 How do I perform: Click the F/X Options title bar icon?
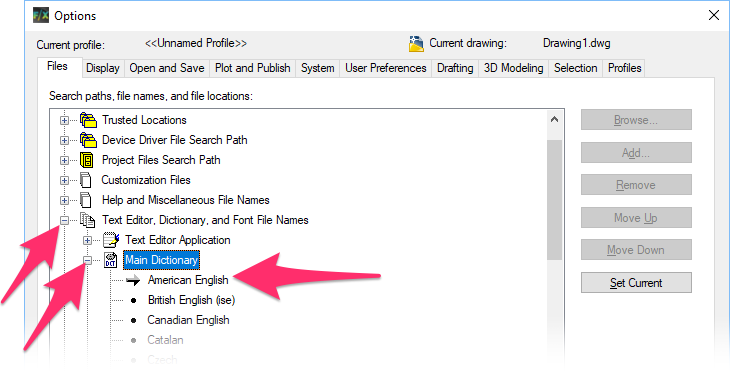pyautogui.click(x=41, y=15)
